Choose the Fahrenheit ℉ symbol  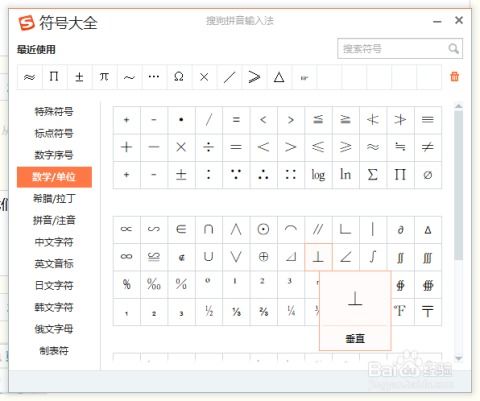pos(400,311)
